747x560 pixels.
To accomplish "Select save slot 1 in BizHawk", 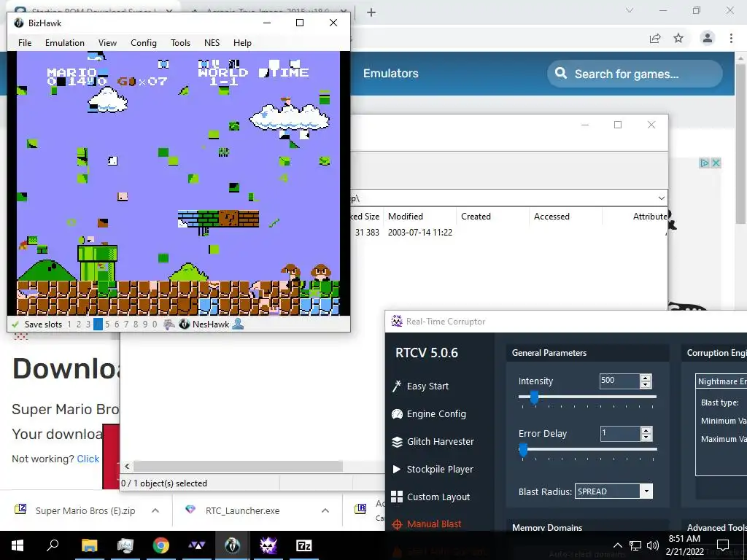I will point(69,324).
